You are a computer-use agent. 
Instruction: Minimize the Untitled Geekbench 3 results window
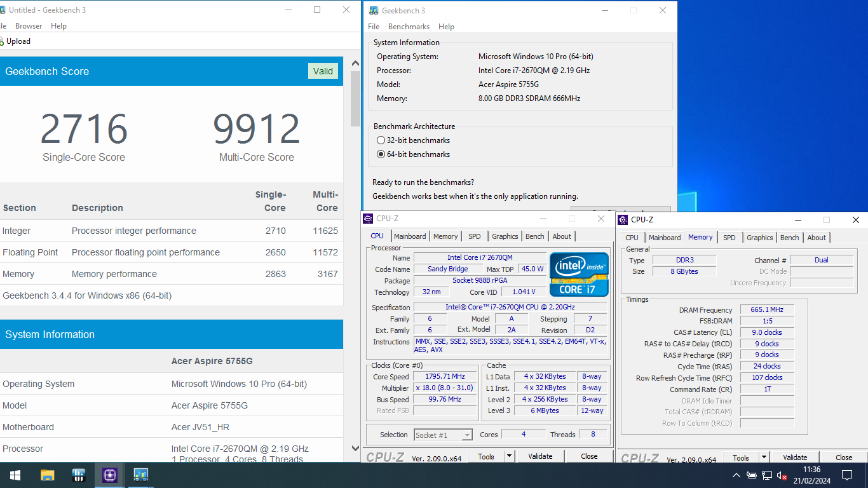(x=288, y=10)
